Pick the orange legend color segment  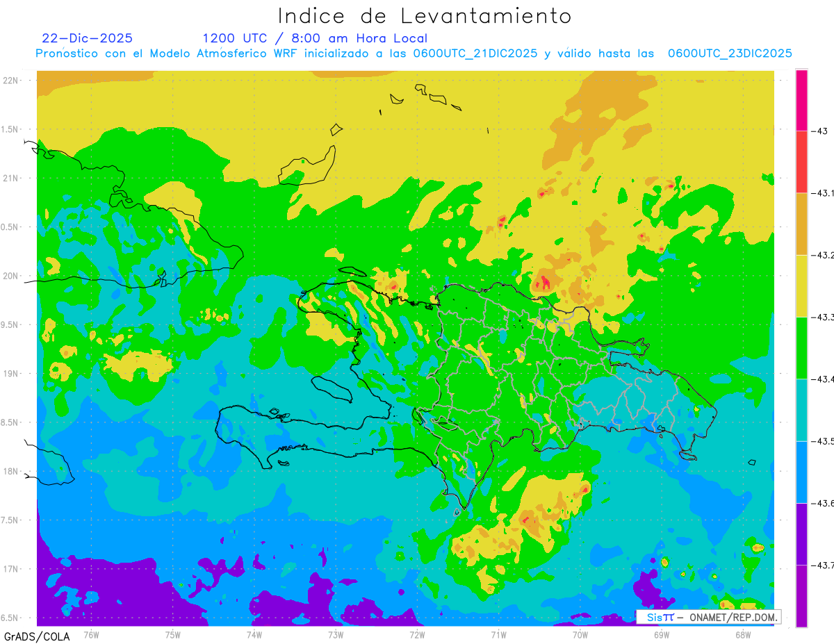(801, 224)
